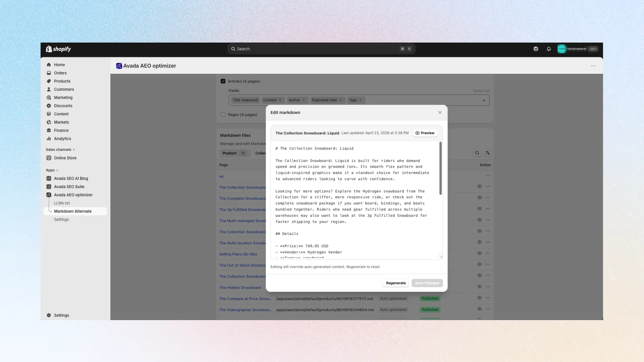The image size is (644, 362).
Task: Click the Customers icon in sidebar
Action: tap(49, 89)
